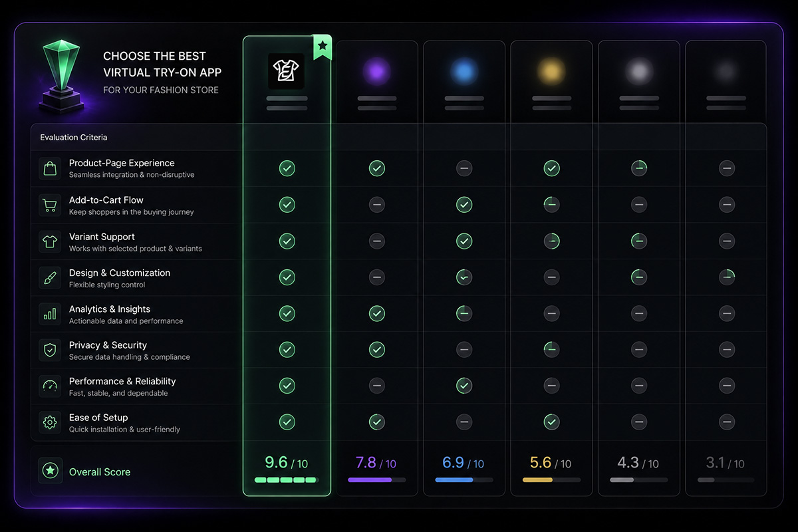Screen dimensions: 798x532
Task: Click the blue blurred app logo
Action: (x=464, y=71)
